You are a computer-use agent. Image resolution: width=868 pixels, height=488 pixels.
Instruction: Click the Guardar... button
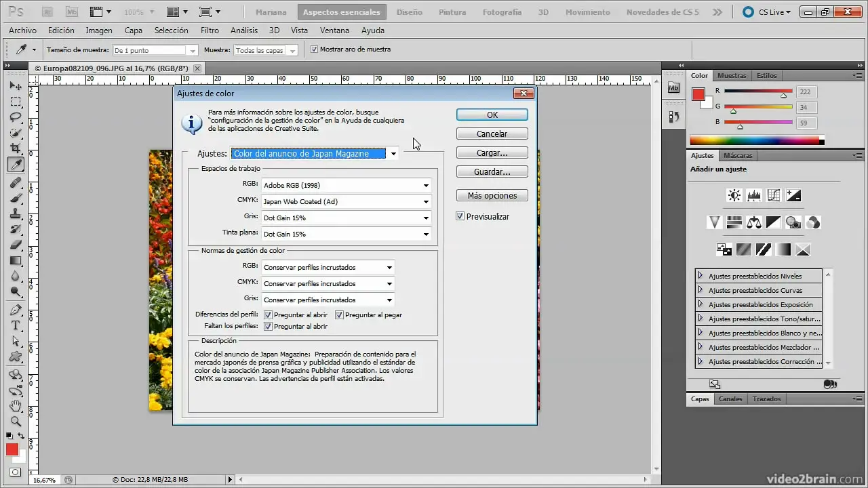(492, 172)
